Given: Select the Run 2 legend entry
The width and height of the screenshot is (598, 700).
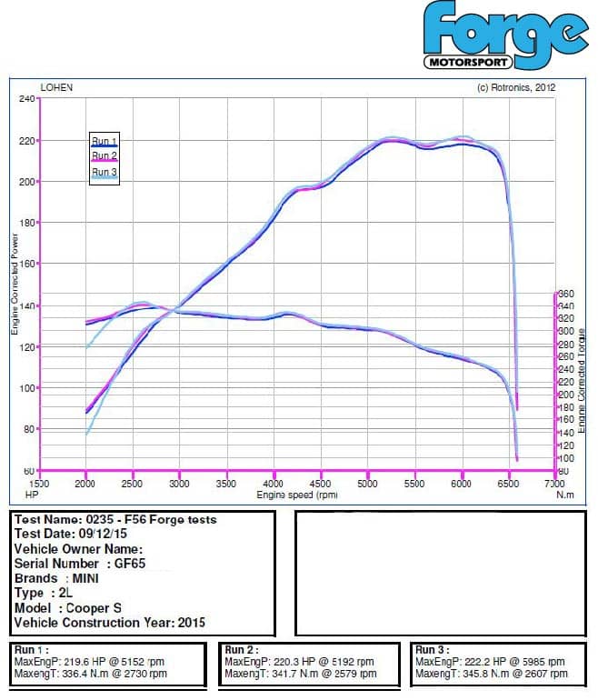Looking at the screenshot, I should (x=104, y=156).
